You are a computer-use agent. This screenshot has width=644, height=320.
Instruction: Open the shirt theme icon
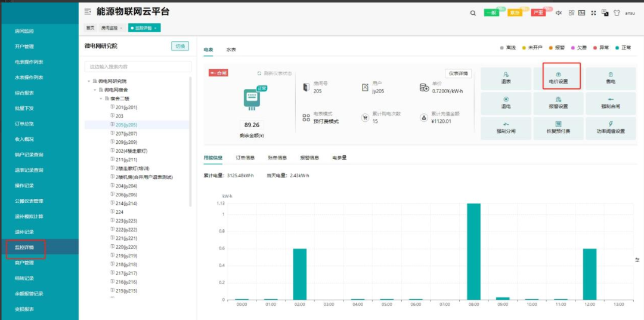(x=617, y=13)
